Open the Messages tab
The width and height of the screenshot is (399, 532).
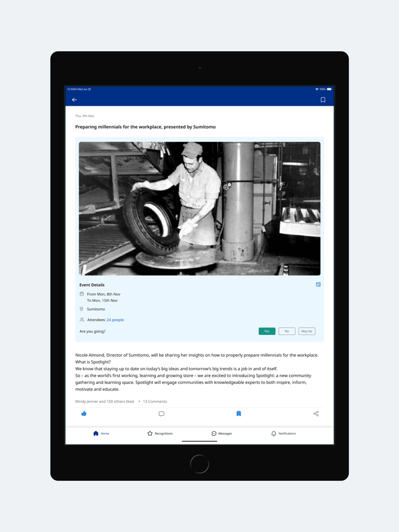point(222,433)
